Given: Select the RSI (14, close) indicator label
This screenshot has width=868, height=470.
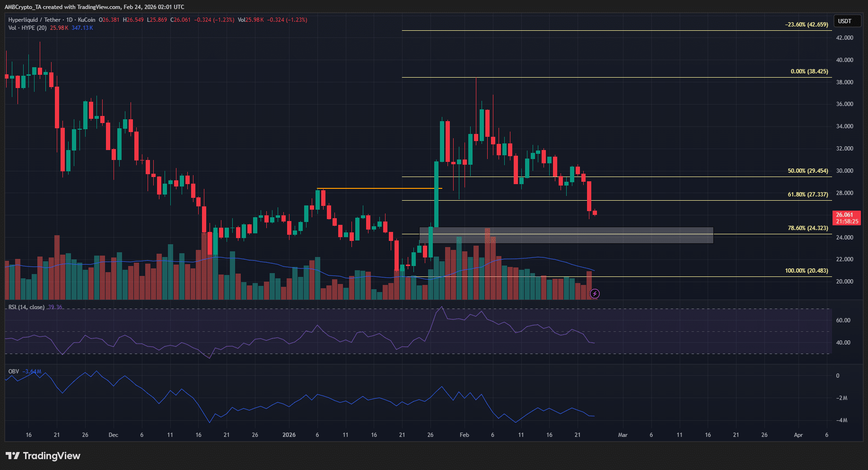Looking at the screenshot, I should tap(26, 307).
